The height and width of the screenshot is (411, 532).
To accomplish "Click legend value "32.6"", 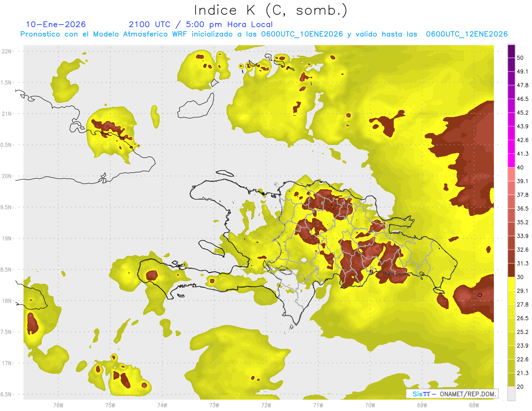I will pos(523,250).
